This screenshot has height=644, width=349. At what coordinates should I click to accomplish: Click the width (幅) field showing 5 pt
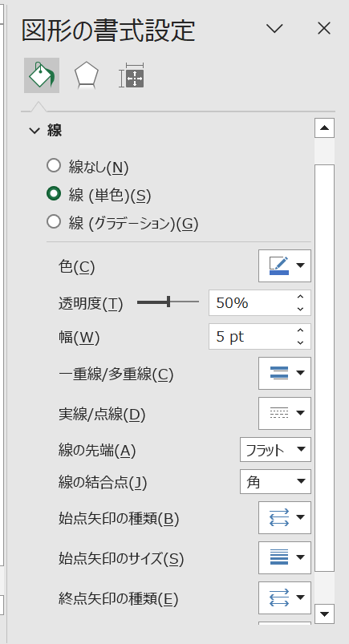[x=259, y=336]
